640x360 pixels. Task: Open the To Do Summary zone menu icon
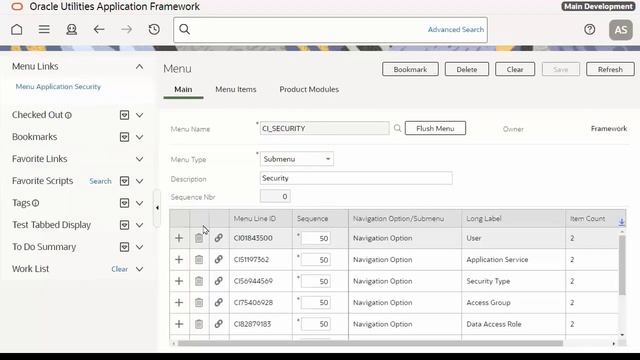pyautogui.click(x=124, y=247)
